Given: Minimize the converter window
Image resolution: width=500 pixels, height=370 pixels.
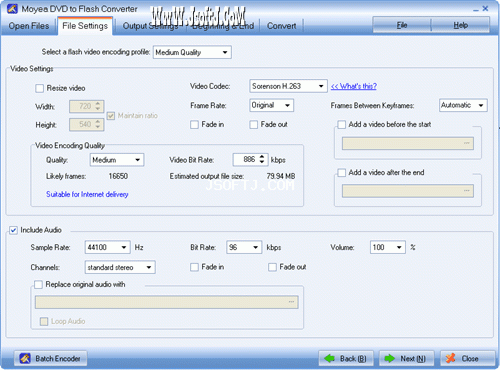Looking at the screenshot, I should click(476, 9).
